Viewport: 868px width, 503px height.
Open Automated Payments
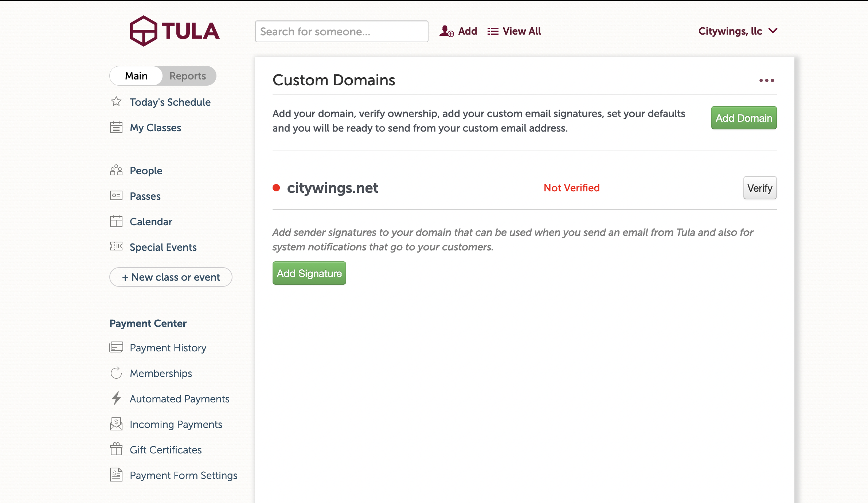click(179, 399)
